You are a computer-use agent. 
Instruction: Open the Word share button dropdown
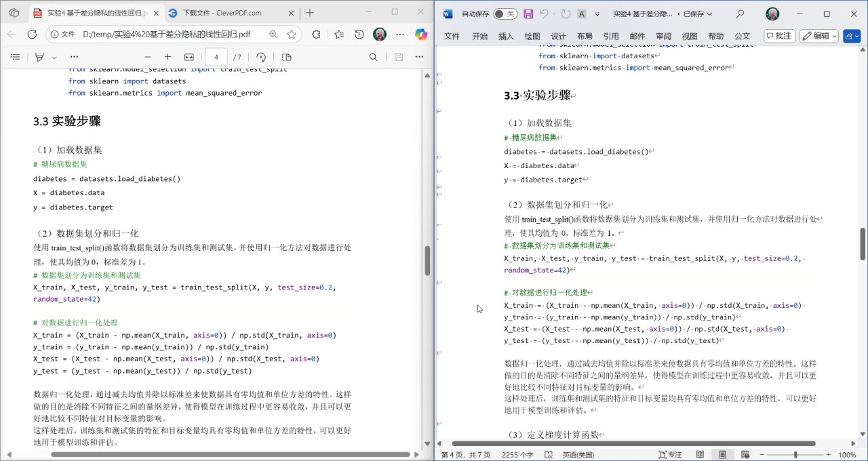(852, 36)
